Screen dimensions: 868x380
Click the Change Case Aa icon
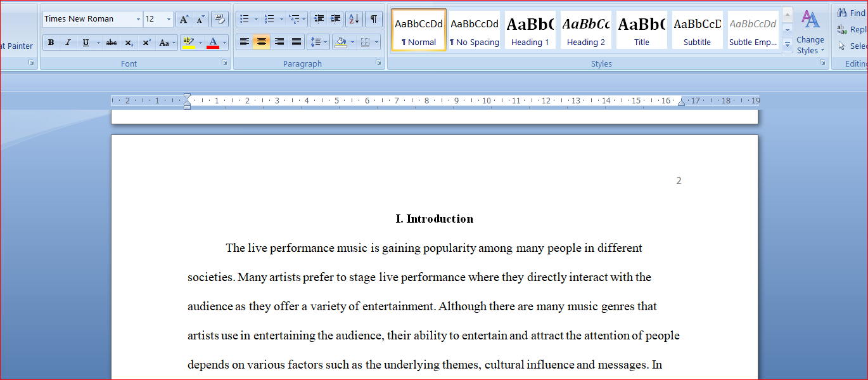pyautogui.click(x=164, y=43)
